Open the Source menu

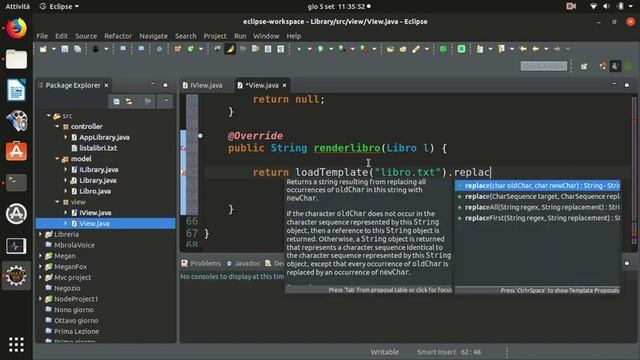pos(86,36)
